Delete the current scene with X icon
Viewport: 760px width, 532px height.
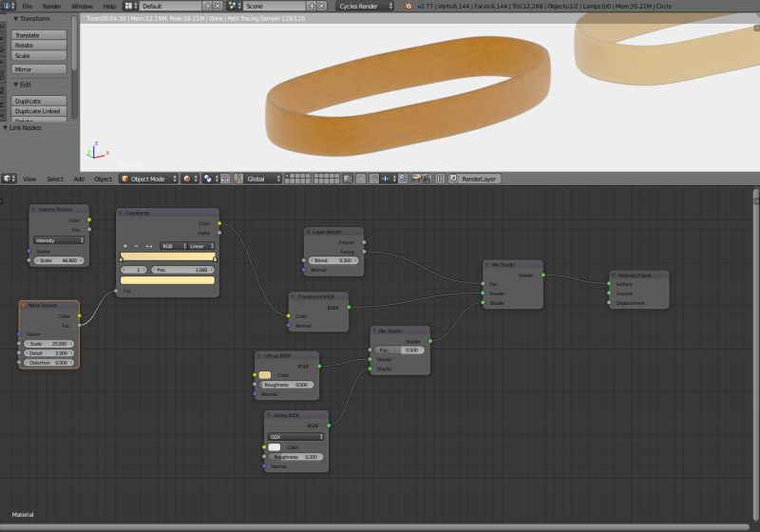pyautogui.click(x=321, y=7)
